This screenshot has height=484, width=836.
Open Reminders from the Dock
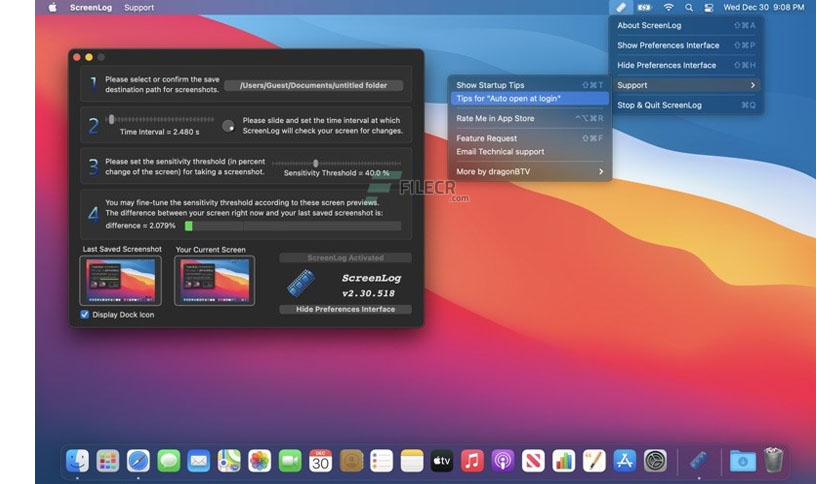tap(381, 461)
